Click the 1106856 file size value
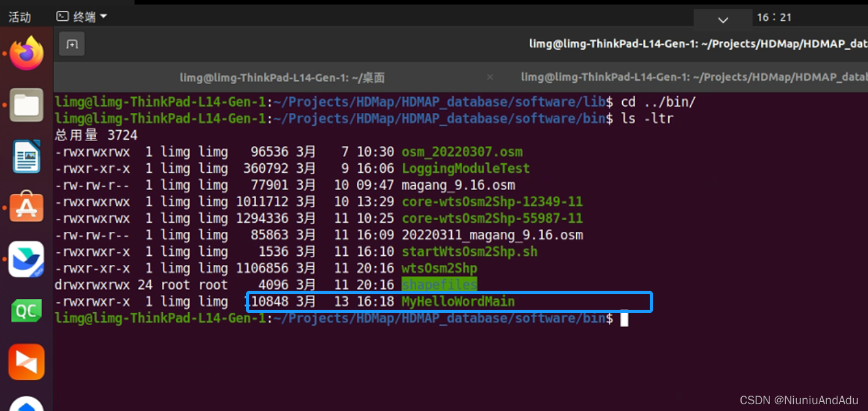Screen dimensions: 868x411 tap(262, 268)
